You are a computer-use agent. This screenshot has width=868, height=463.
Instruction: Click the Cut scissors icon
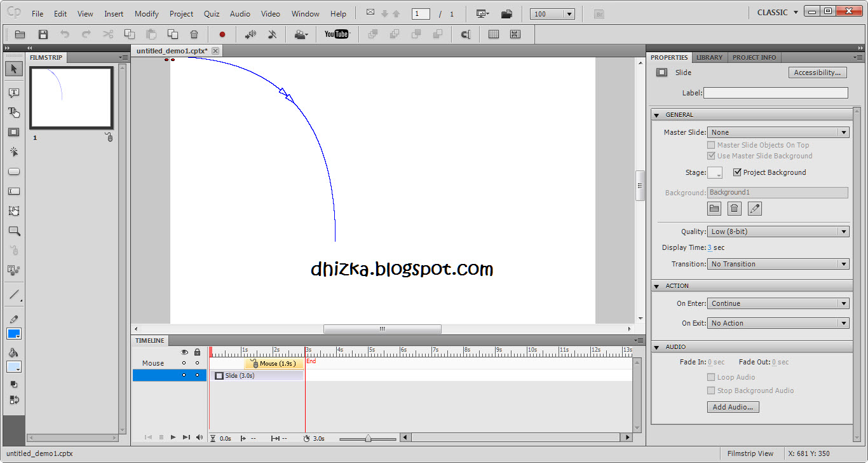[x=108, y=34]
